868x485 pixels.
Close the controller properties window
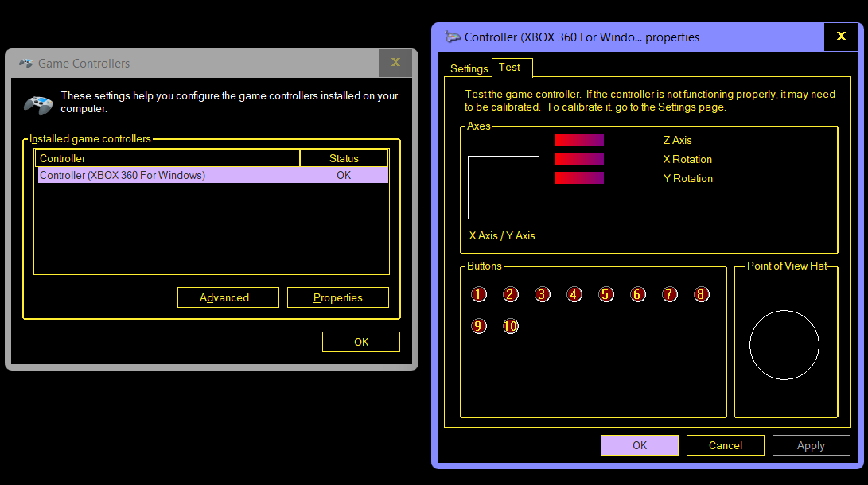point(841,37)
